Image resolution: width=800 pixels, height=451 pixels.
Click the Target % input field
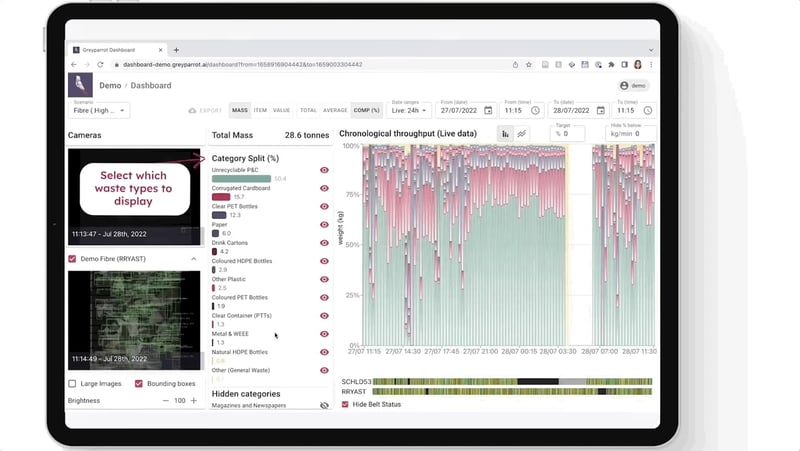567,134
